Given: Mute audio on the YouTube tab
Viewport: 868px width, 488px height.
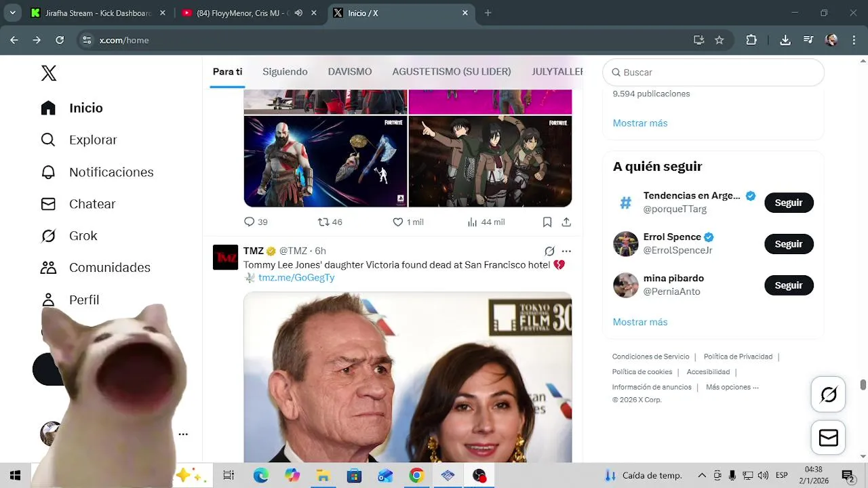Looking at the screenshot, I should click(298, 13).
